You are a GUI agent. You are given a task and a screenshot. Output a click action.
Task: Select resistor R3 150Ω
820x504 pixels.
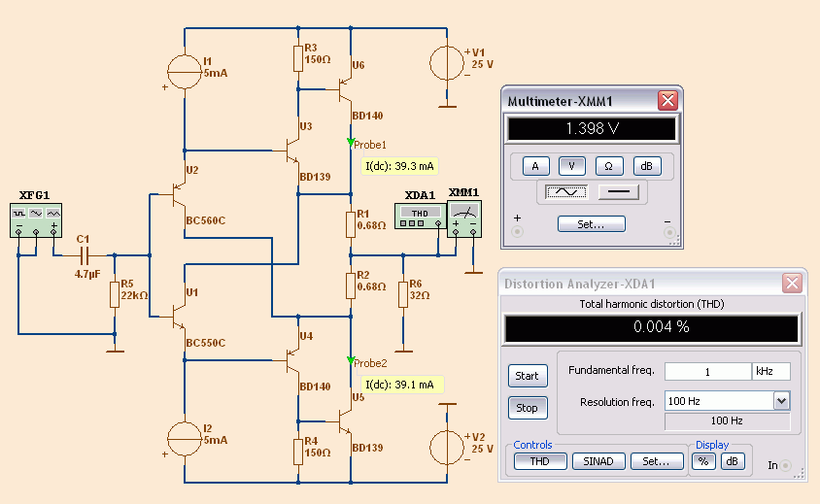298,58
